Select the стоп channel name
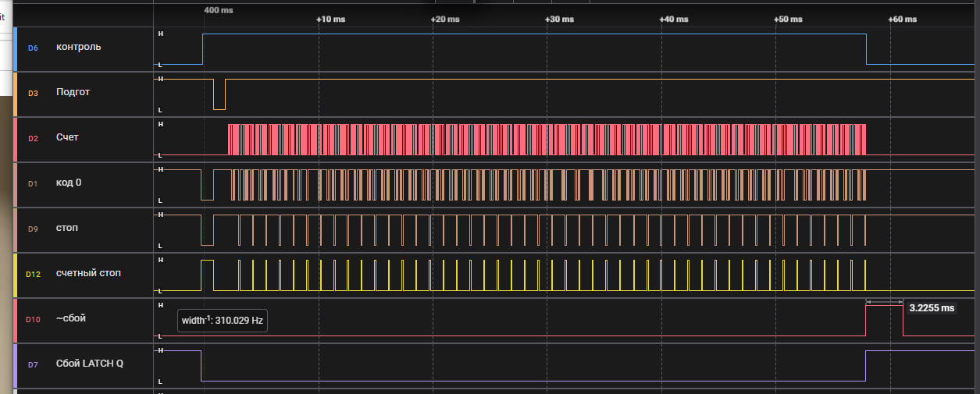The height and width of the screenshot is (394, 980). [67, 228]
